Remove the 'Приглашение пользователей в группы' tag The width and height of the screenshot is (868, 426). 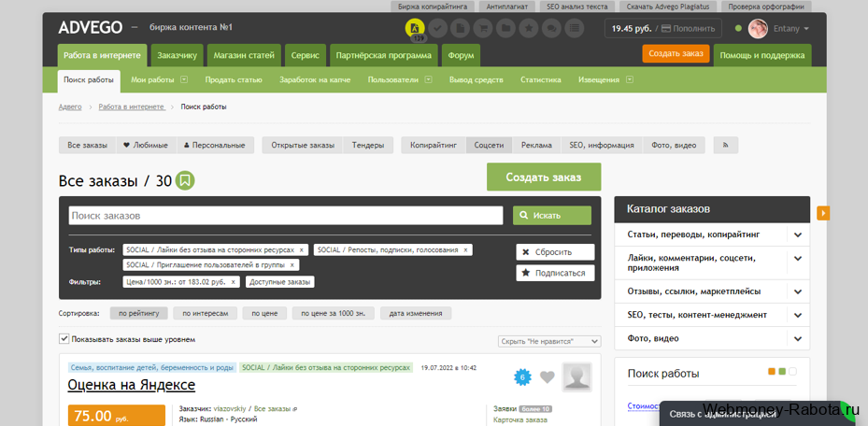292,265
